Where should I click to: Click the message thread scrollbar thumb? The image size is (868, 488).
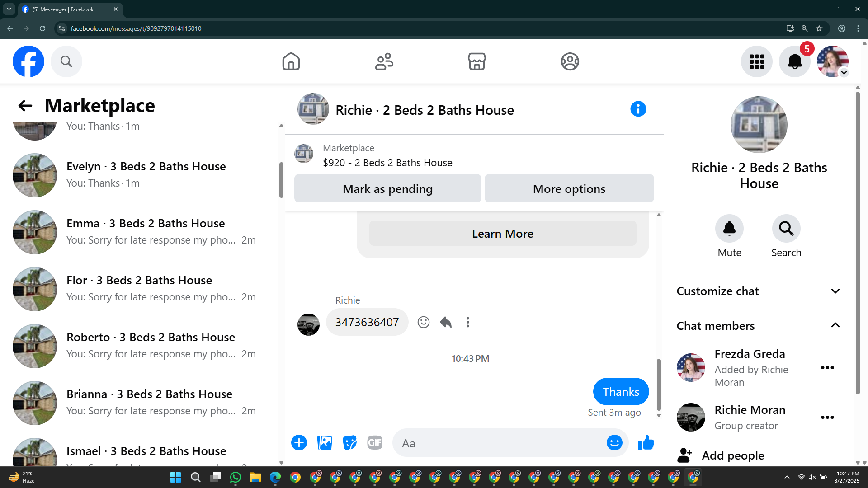pos(659,385)
